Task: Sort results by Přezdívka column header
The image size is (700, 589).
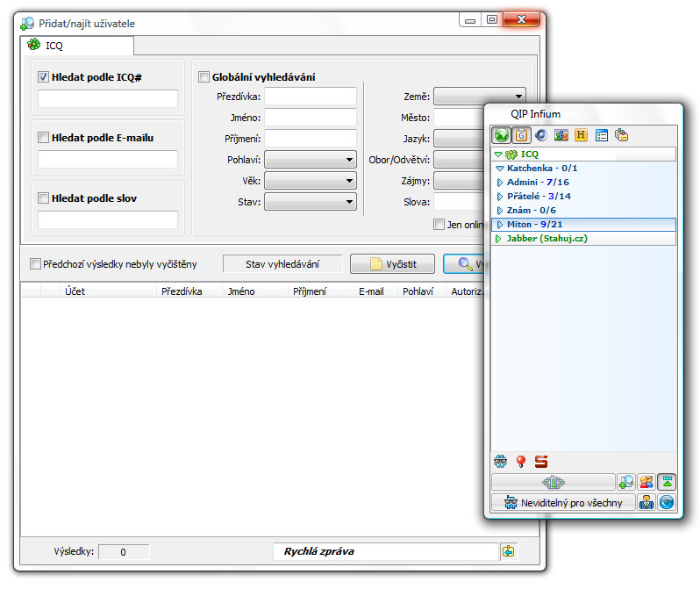Action: click(189, 291)
